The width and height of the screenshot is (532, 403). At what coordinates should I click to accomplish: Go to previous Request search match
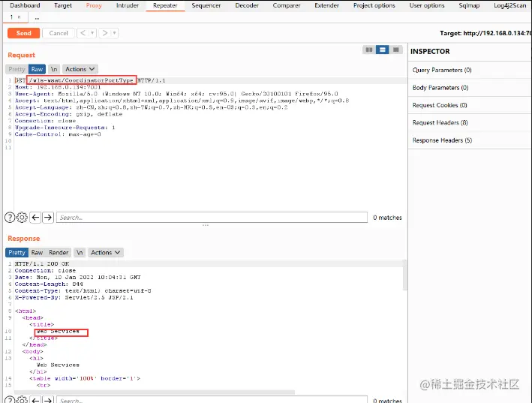[x=35, y=217]
